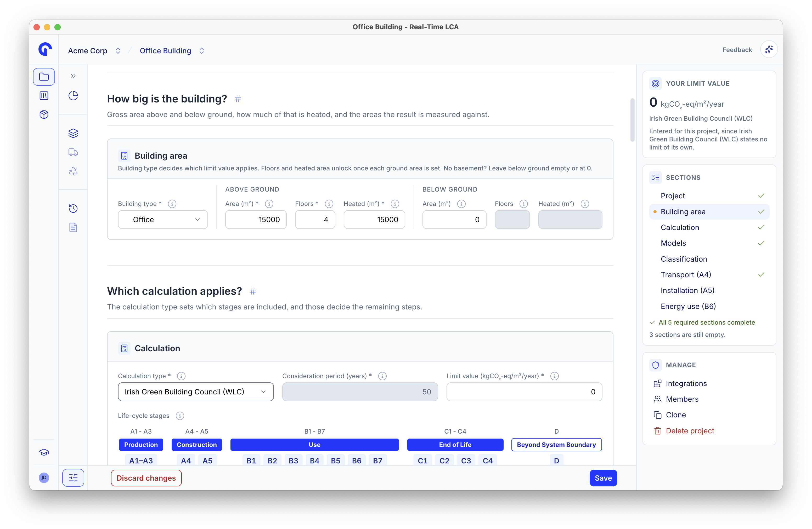Click Discard changes button
This screenshot has height=529, width=812.
click(146, 478)
